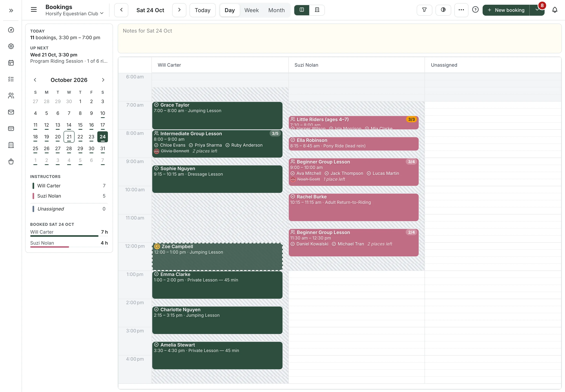Open the dashboard gauge icon in sidebar

pyautogui.click(x=11, y=30)
